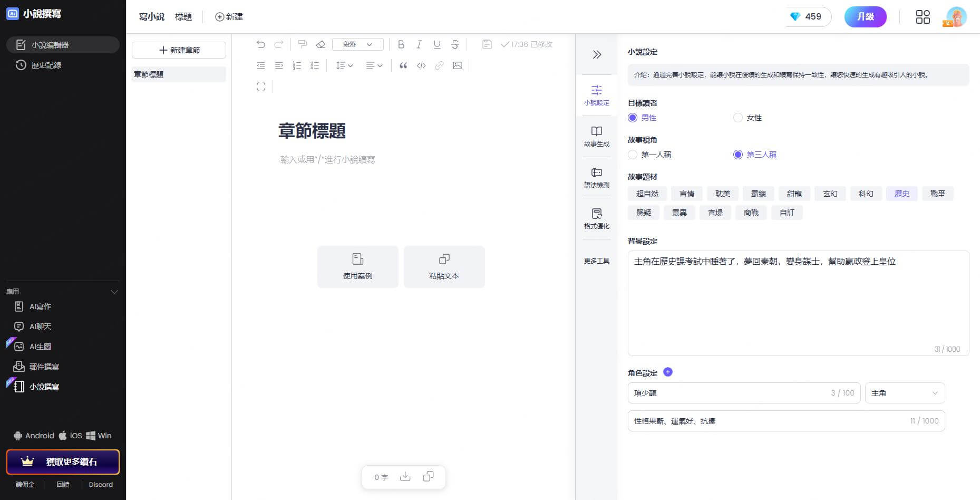
Task: Open the apps grid icon
Action: 923,17
